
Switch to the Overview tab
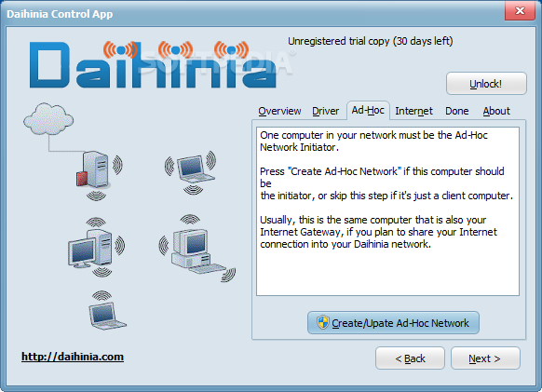point(279,111)
